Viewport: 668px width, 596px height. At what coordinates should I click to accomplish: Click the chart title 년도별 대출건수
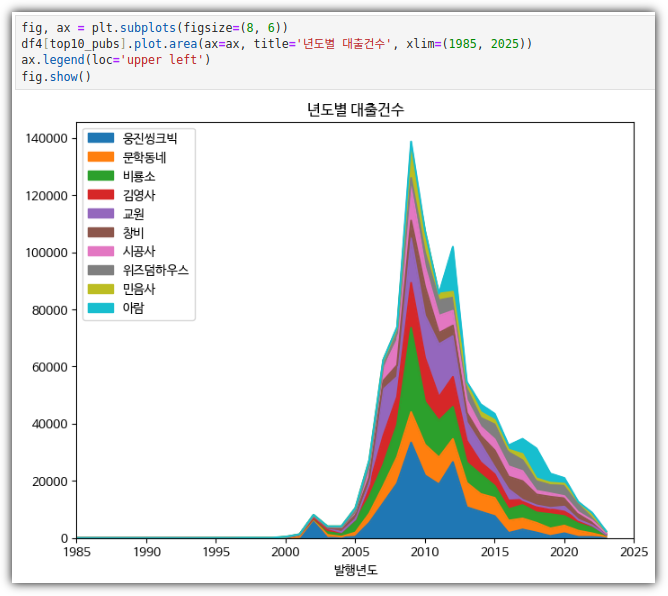pos(355,110)
